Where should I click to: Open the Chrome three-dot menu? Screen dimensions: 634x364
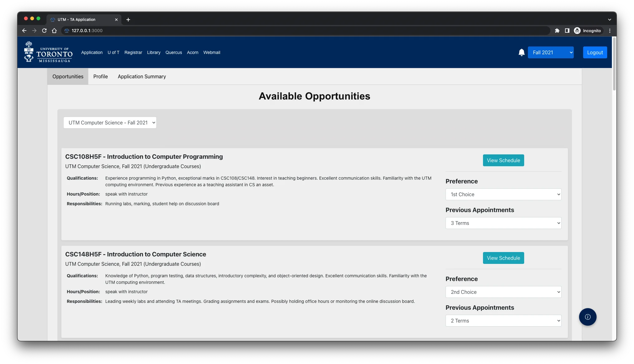point(610,31)
